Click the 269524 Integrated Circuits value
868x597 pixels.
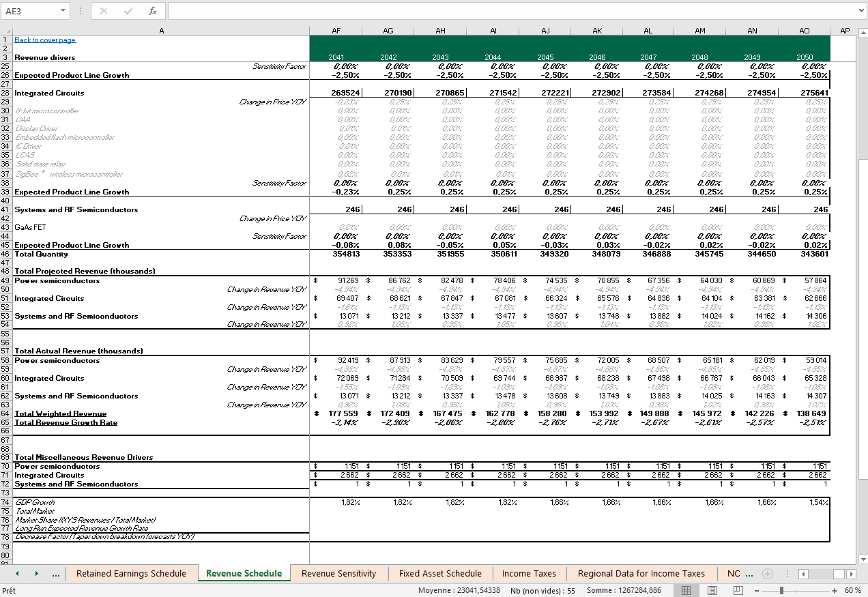pos(336,93)
